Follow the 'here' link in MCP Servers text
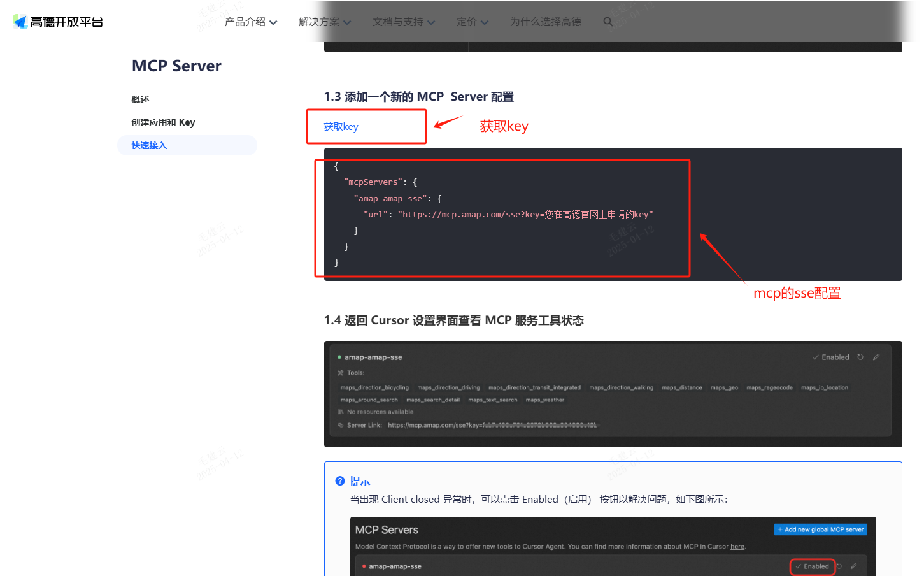 point(737,547)
